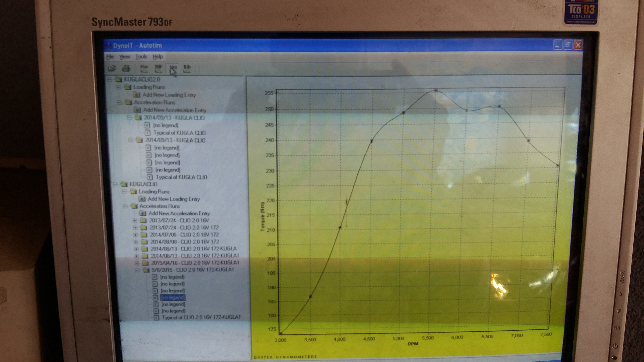The image size is (644, 362).
Task: Select the highlighted [no legend] run entry
Action: pos(173,297)
